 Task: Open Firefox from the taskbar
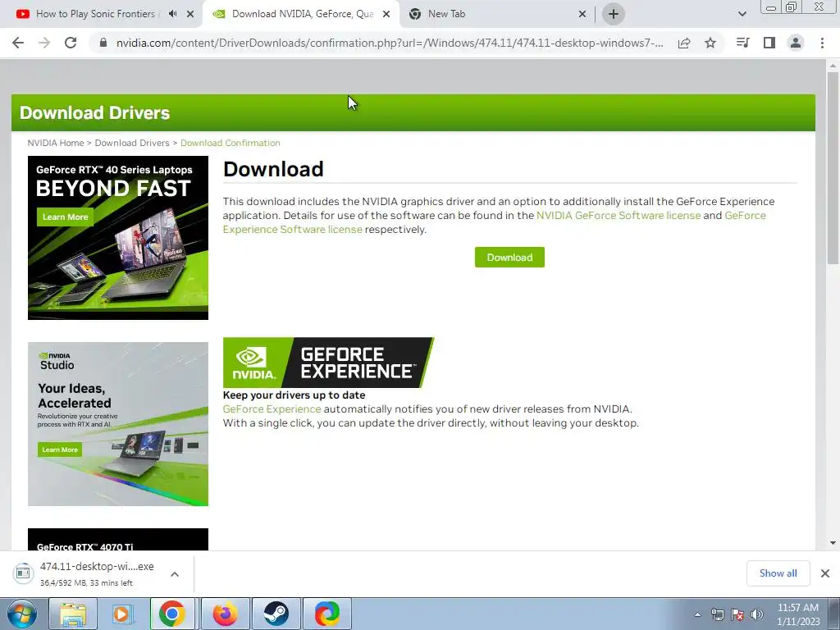pos(225,614)
